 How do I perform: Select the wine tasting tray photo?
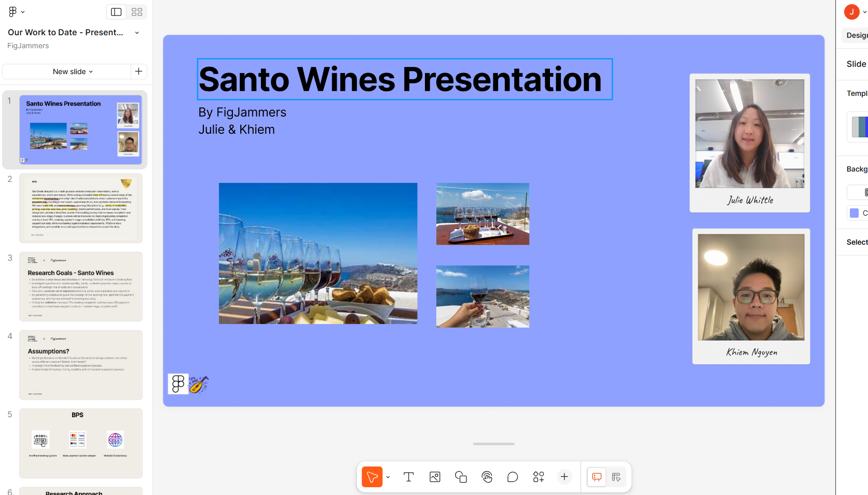coord(483,214)
